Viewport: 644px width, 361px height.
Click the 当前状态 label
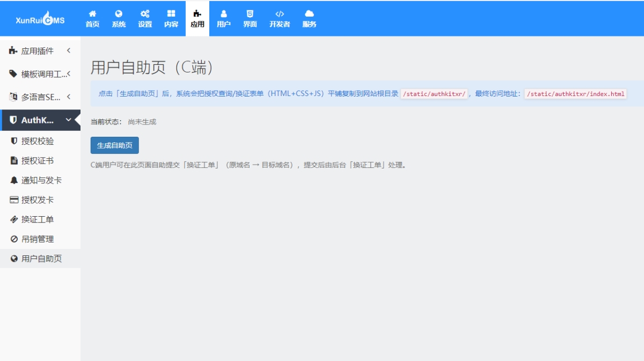coord(106,122)
